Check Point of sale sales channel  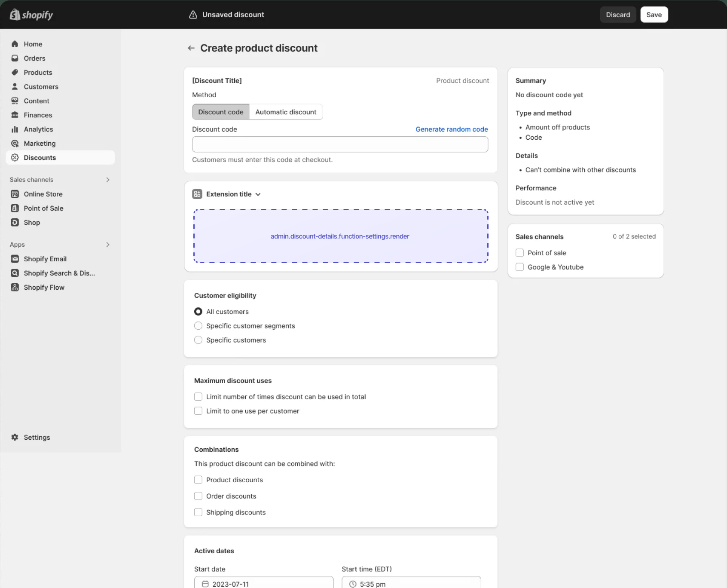click(x=519, y=253)
